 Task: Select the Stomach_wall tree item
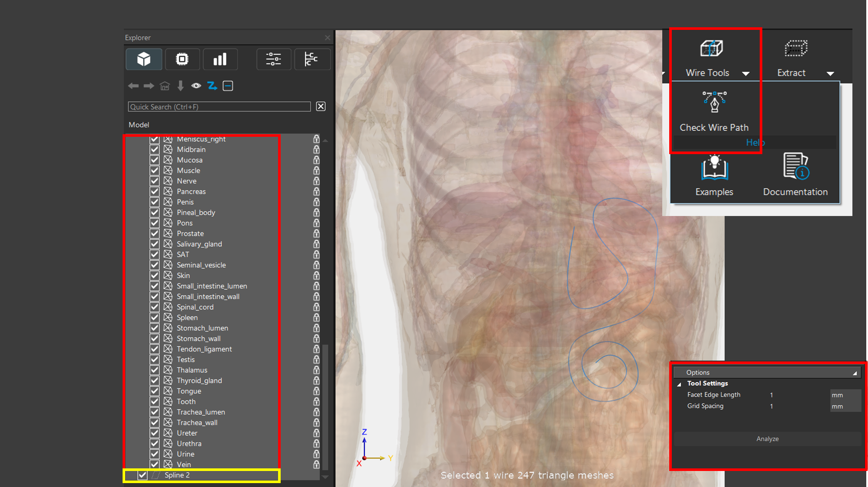tap(198, 339)
